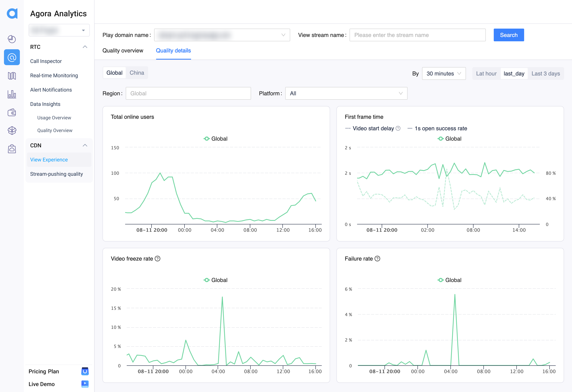Toggle Global legend in Total online users chart

click(x=215, y=139)
